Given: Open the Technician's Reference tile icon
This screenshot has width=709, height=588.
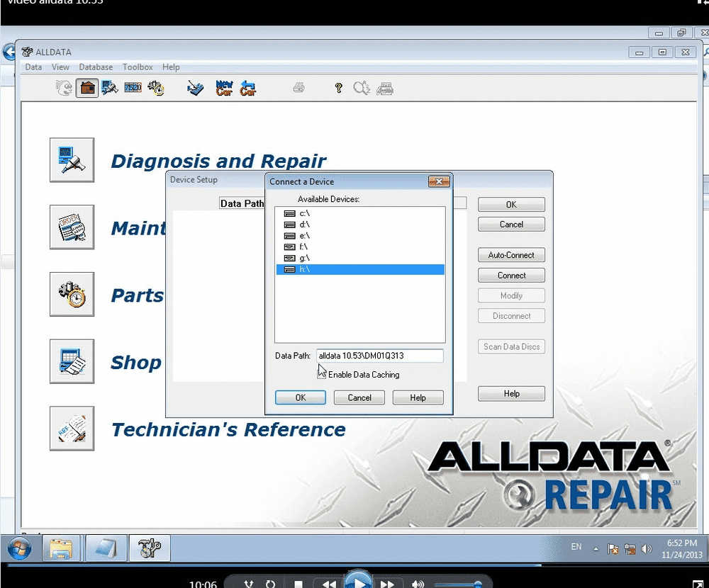Looking at the screenshot, I should [72, 429].
